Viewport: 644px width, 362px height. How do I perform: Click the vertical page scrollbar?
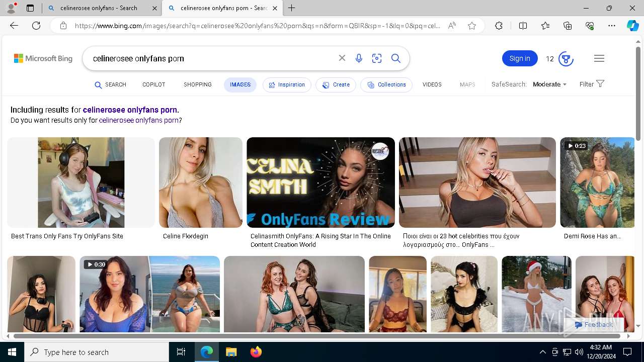tap(638, 94)
